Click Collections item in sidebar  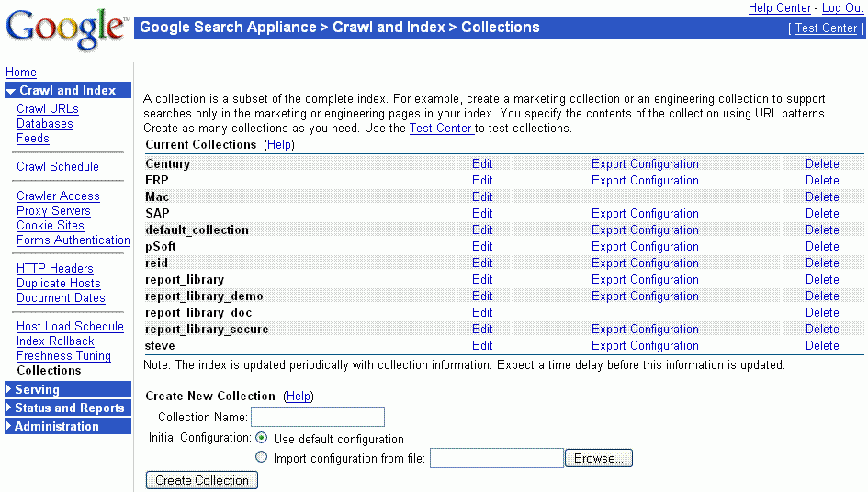[x=49, y=370]
